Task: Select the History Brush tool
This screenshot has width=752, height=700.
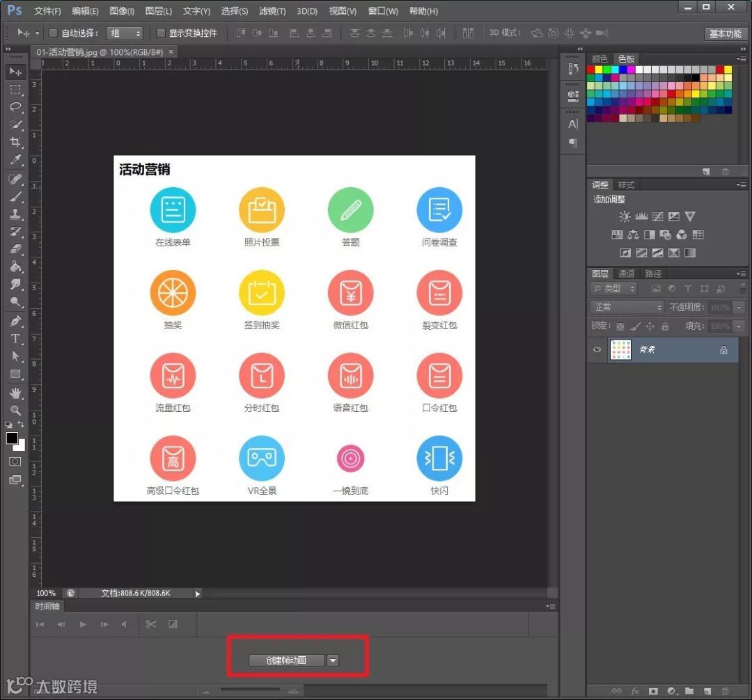Action: pyautogui.click(x=15, y=232)
